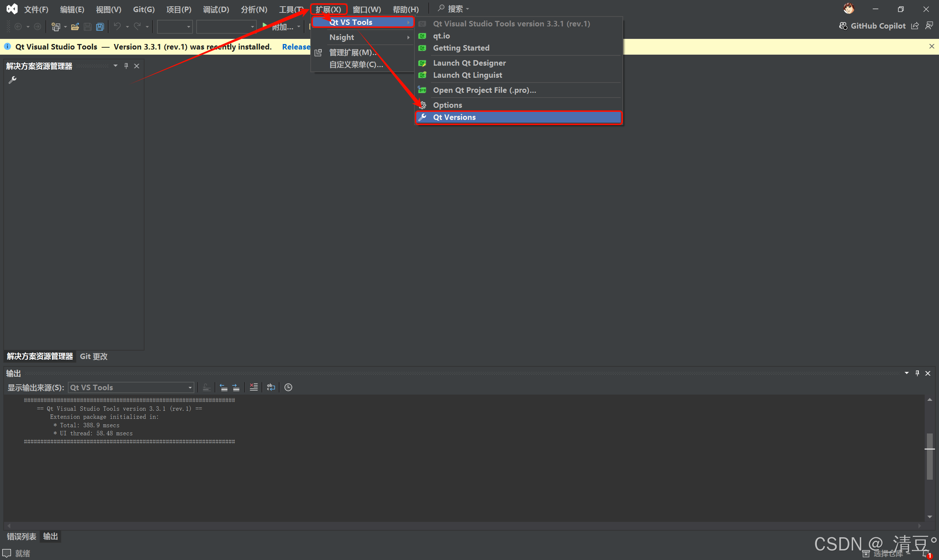This screenshot has width=939, height=560.
Task: Click the Output panel vertical scrollbar thumb
Action: click(x=929, y=457)
